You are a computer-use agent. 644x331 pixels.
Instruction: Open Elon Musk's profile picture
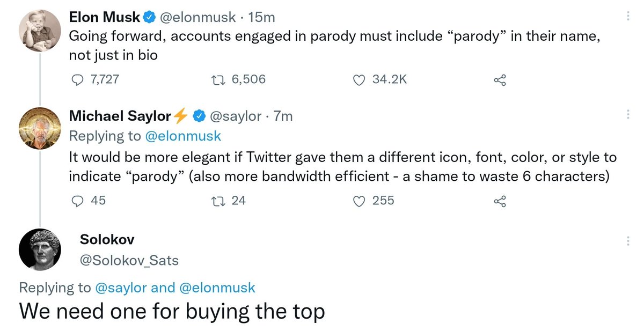[40, 31]
